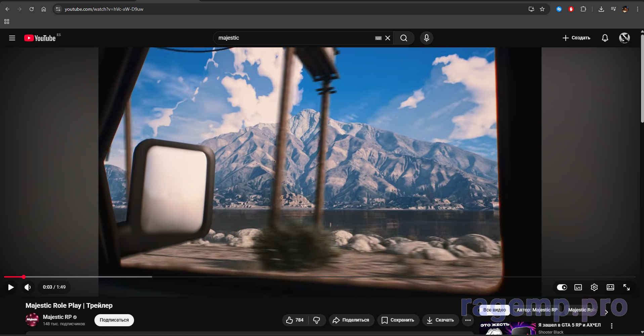Select the 'Автор: Majestic RP' chip
This screenshot has height=336, width=644.
(x=537, y=310)
